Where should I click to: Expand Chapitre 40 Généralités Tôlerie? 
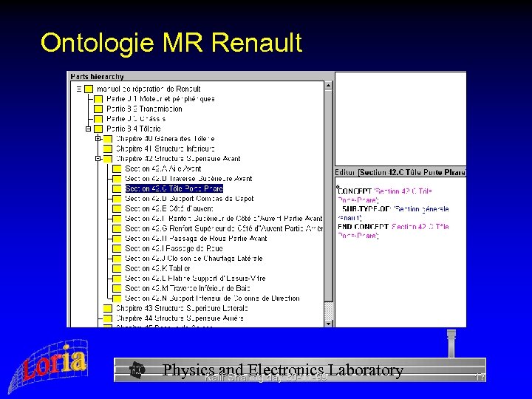(x=98, y=138)
